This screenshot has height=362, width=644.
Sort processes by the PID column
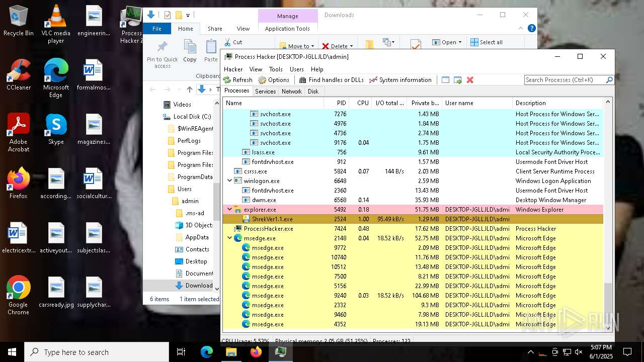click(337, 103)
